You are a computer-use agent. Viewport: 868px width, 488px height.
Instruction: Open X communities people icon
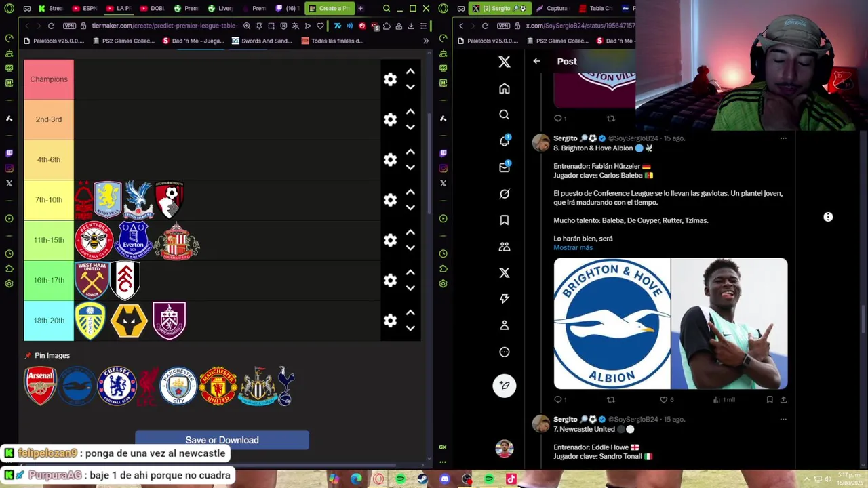click(504, 247)
